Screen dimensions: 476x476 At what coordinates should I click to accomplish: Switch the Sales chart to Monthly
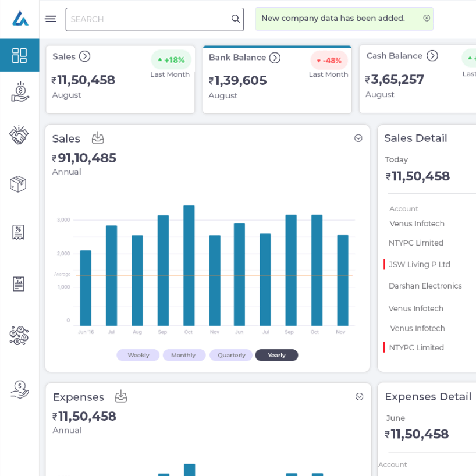184,356
